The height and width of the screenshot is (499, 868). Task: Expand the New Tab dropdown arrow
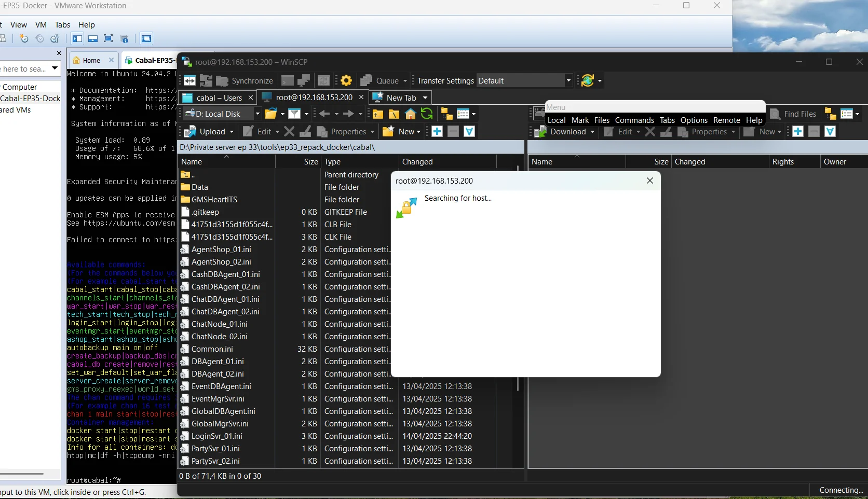tap(425, 98)
